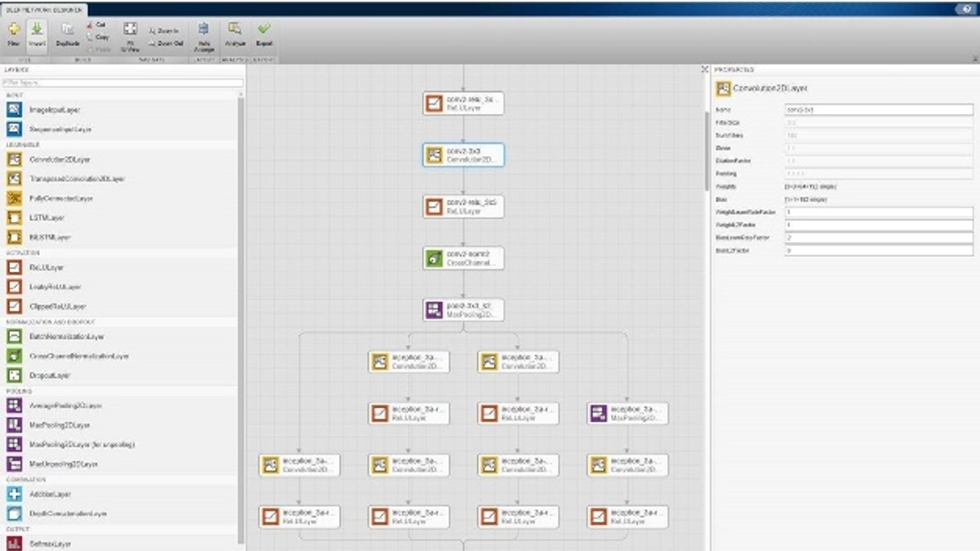
Task: Select the conv2-3x3 Convolution2D node
Action: [464, 155]
